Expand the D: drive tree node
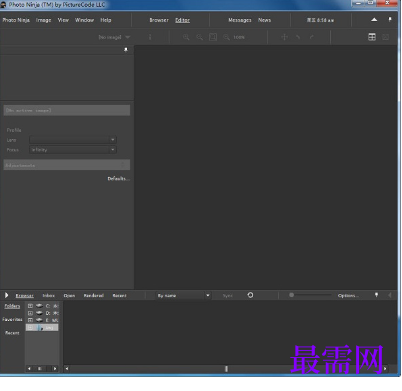 click(30, 313)
